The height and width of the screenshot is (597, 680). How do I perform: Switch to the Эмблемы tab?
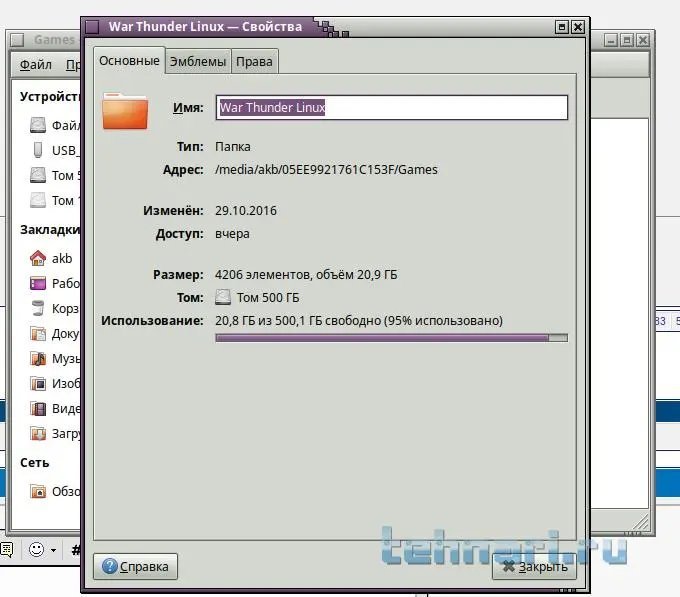tap(198, 62)
